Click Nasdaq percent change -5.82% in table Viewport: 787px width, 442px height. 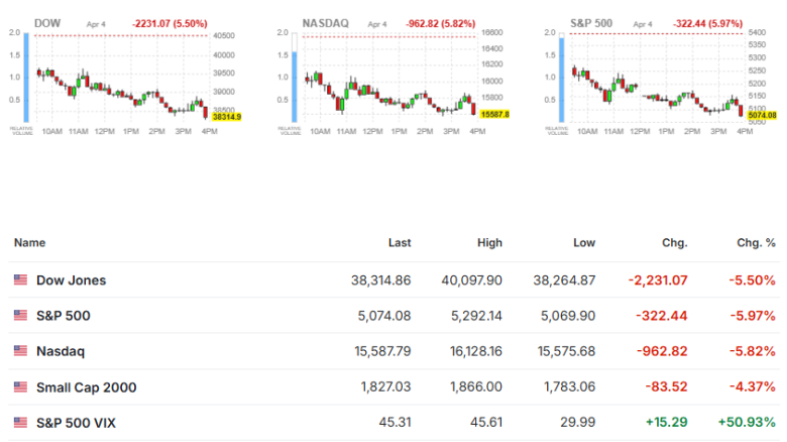[752, 351]
